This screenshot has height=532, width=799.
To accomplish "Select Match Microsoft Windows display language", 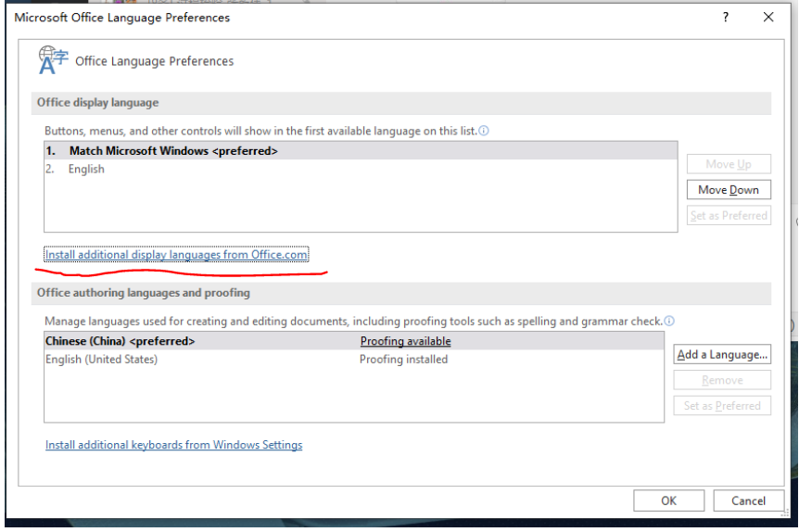I will 173,151.
